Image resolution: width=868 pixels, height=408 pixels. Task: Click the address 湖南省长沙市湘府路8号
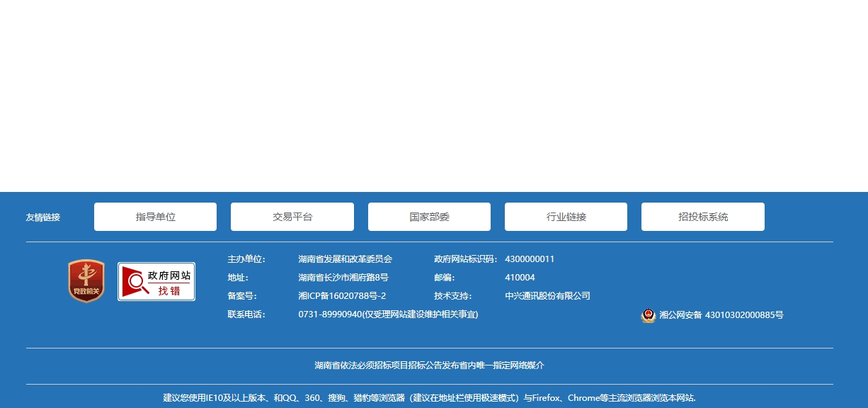click(x=343, y=278)
